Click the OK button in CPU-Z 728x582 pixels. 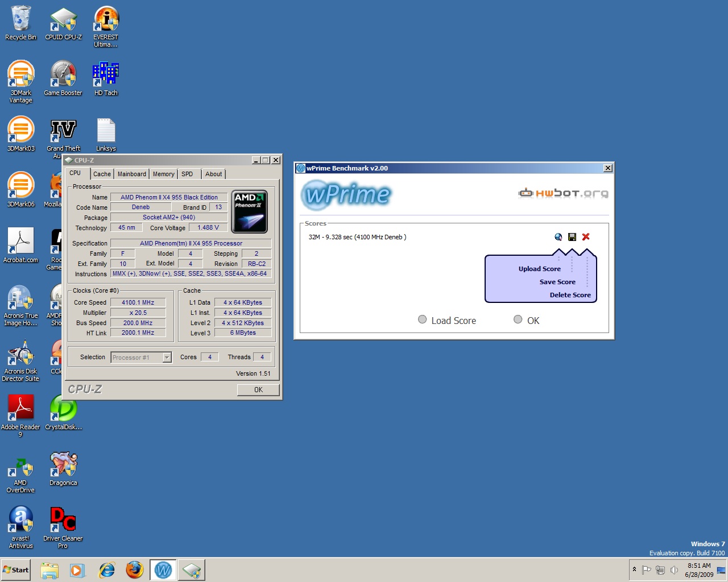[258, 390]
